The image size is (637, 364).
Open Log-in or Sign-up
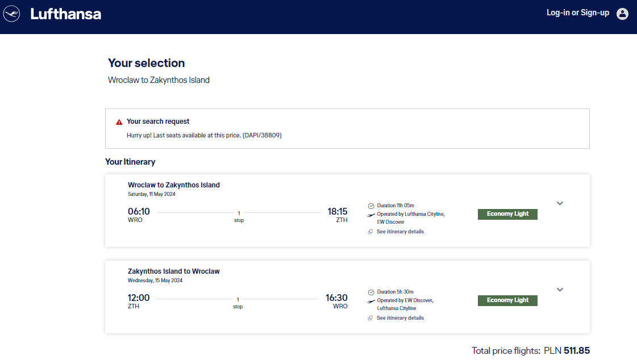[578, 12]
